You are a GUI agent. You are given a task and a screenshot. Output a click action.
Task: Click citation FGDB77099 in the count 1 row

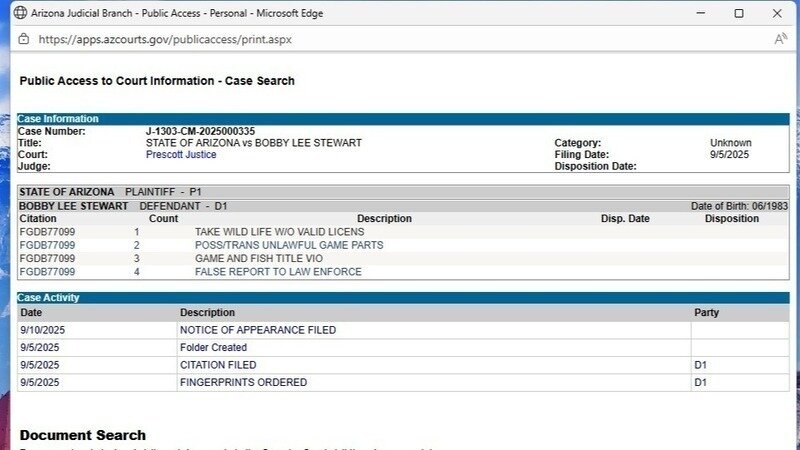tap(47, 232)
